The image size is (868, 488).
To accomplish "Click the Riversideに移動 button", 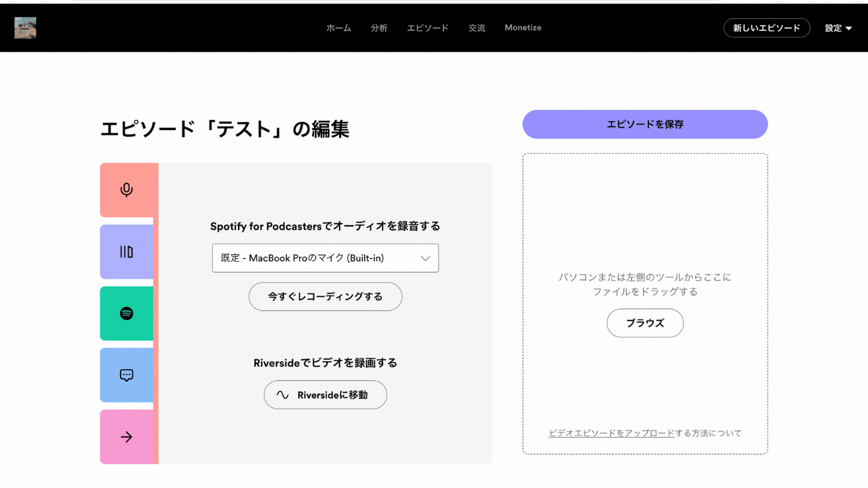I will pos(325,395).
